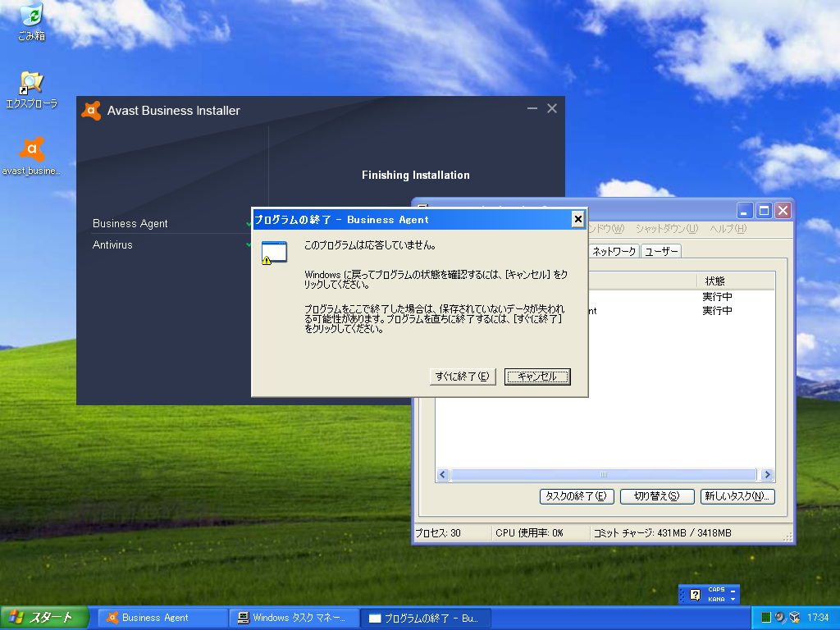840x630 pixels.
Task: Select the 実行中 status in the row ending 'nt'
Action: click(x=717, y=311)
